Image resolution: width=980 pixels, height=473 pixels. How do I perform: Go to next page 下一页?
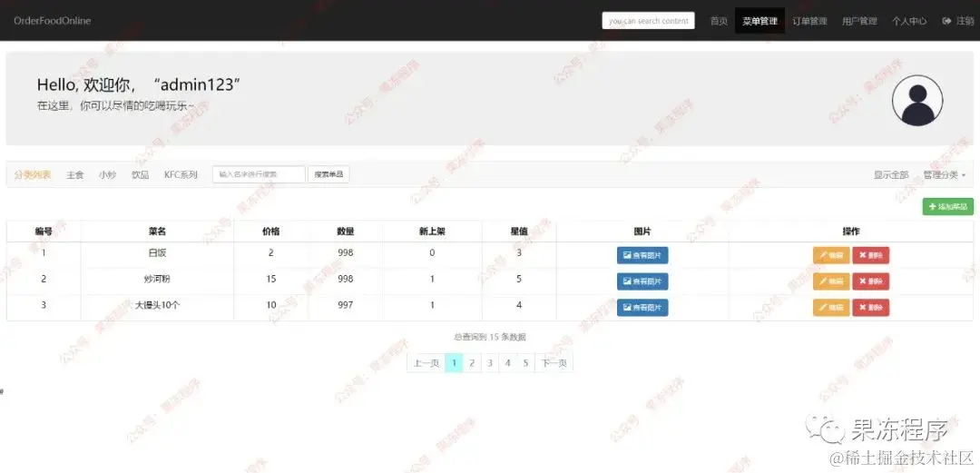coord(554,363)
